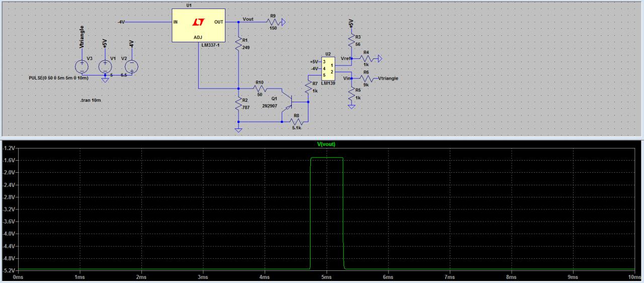
Task: Click the Vref net label
Action: coord(345,58)
